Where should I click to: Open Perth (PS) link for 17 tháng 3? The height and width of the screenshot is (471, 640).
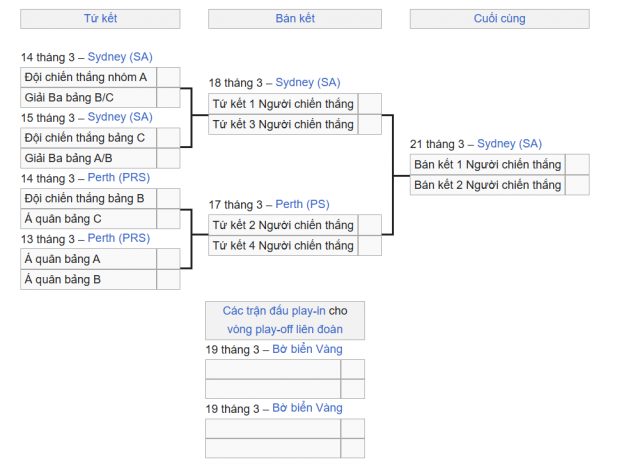pos(302,204)
